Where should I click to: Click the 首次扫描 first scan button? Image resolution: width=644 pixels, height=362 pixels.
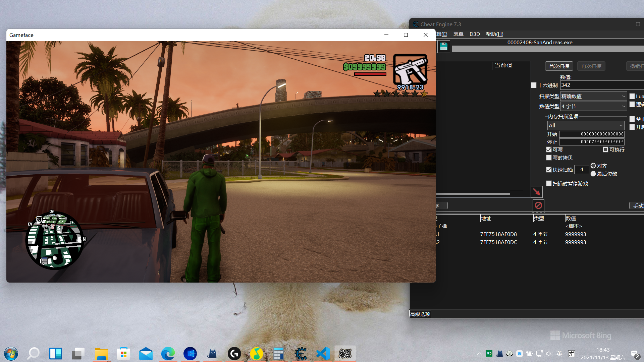pyautogui.click(x=559, y=66)
